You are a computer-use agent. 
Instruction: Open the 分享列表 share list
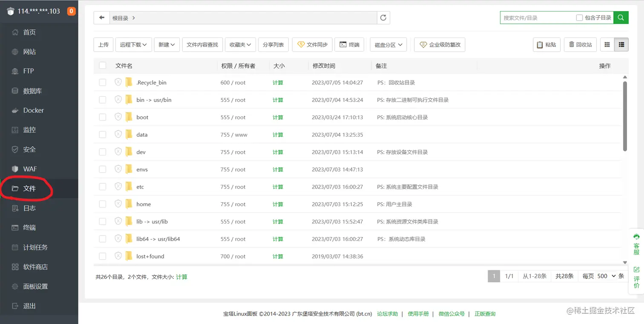(273, 45)
